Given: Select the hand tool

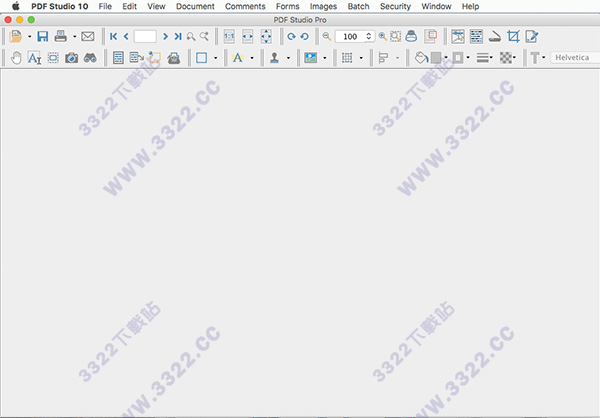Looking at the screenshot, I should [16, 58].
